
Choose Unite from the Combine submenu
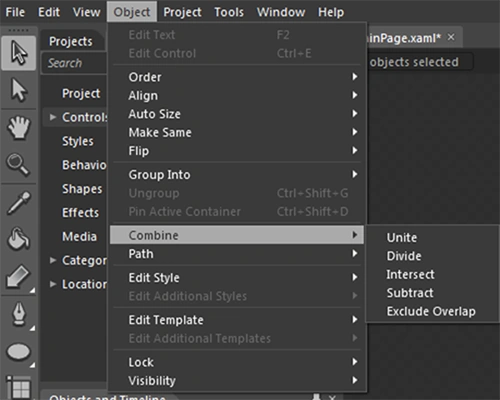402,238
